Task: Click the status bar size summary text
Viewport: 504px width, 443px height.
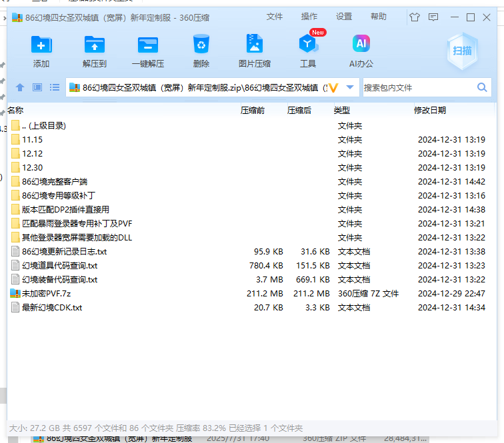Action: pos(156,428)
